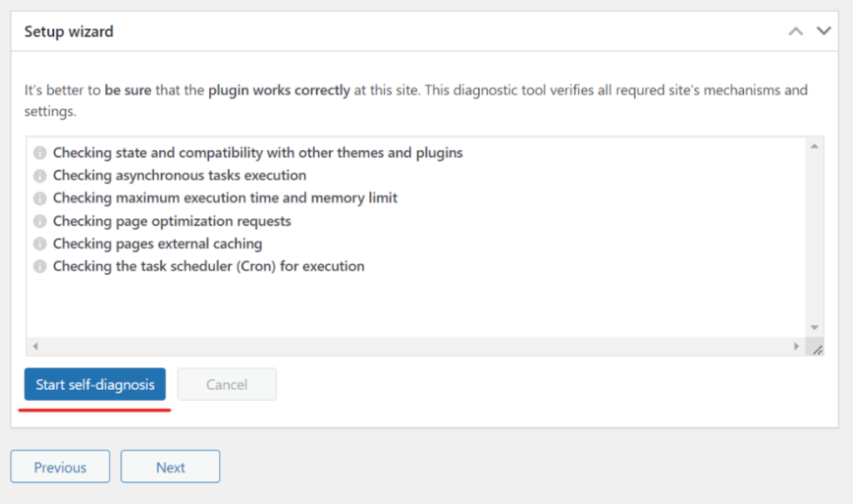Move Setup wizard panel up with chevron
The image size is (853, 504).
(x=796, y=31)
